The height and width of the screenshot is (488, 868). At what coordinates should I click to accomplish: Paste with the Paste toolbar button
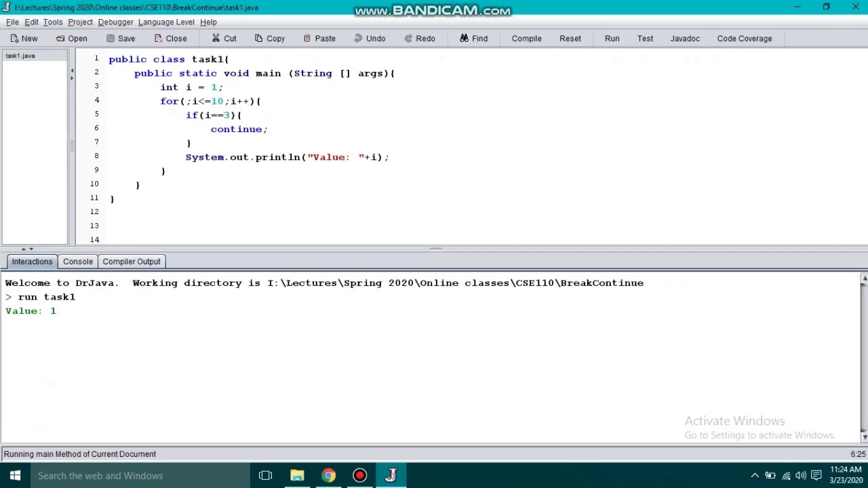point(319,39)
